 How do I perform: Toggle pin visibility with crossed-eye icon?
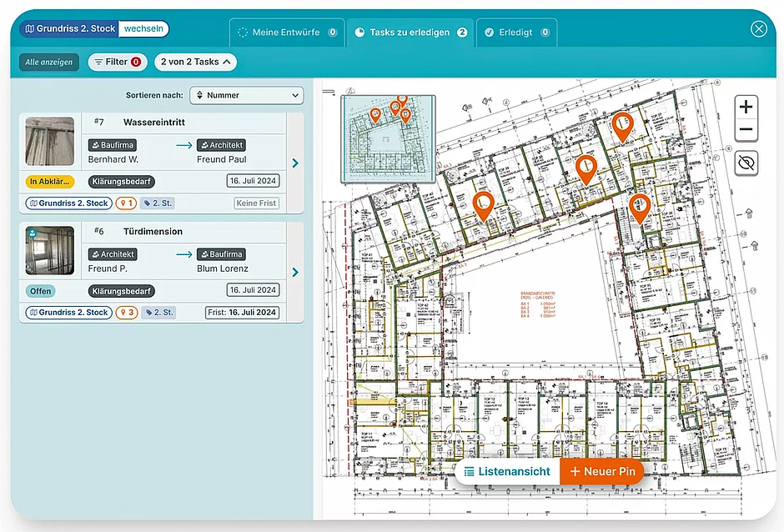pos(746,163)
